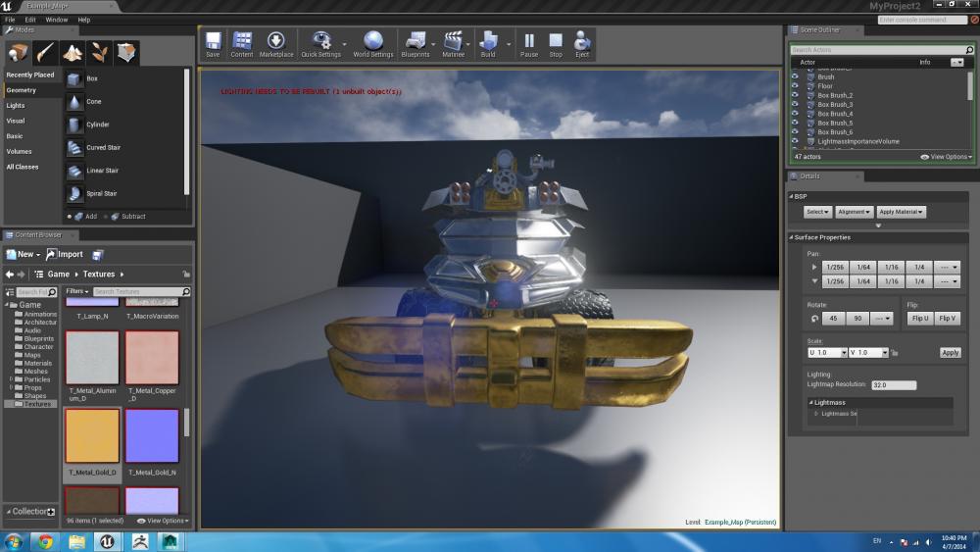Click the rotate icon under Rotate

tap(814, 319)
